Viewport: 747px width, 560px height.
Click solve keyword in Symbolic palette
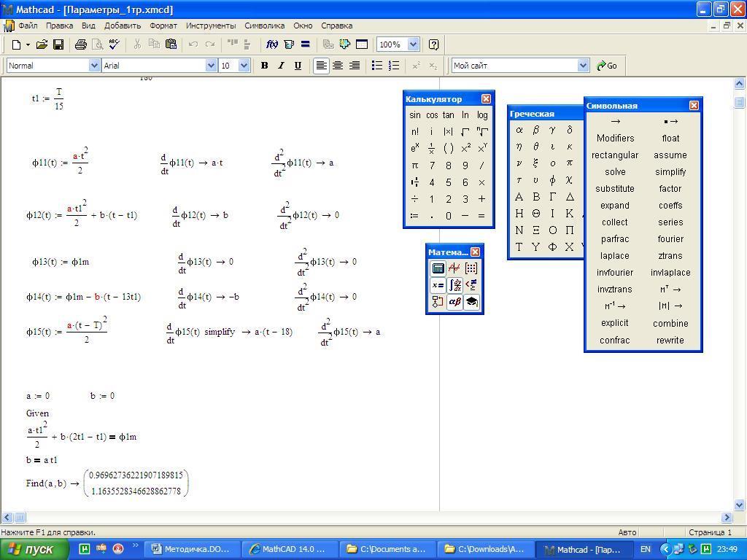(x=615, y=172)
